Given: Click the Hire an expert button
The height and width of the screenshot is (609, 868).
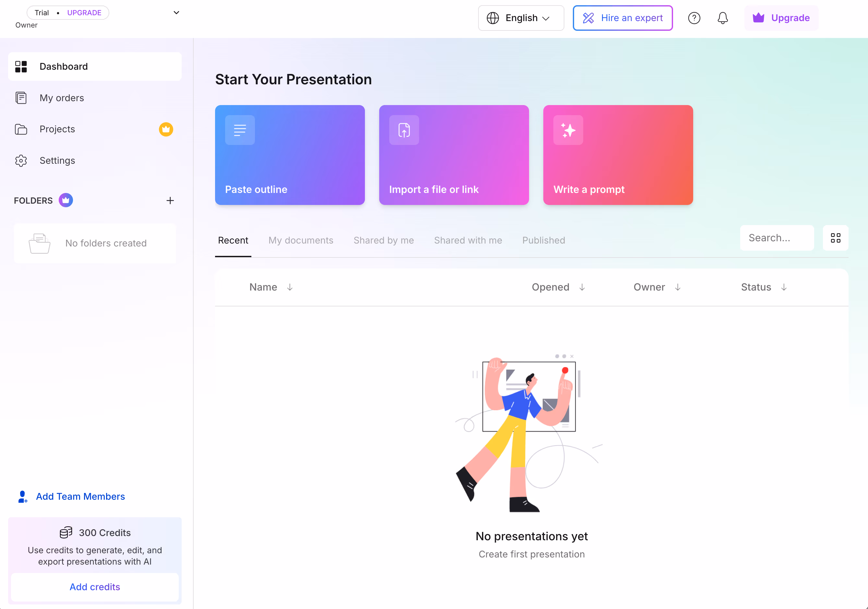Looking at the screenshot, I should coord(623,18).
